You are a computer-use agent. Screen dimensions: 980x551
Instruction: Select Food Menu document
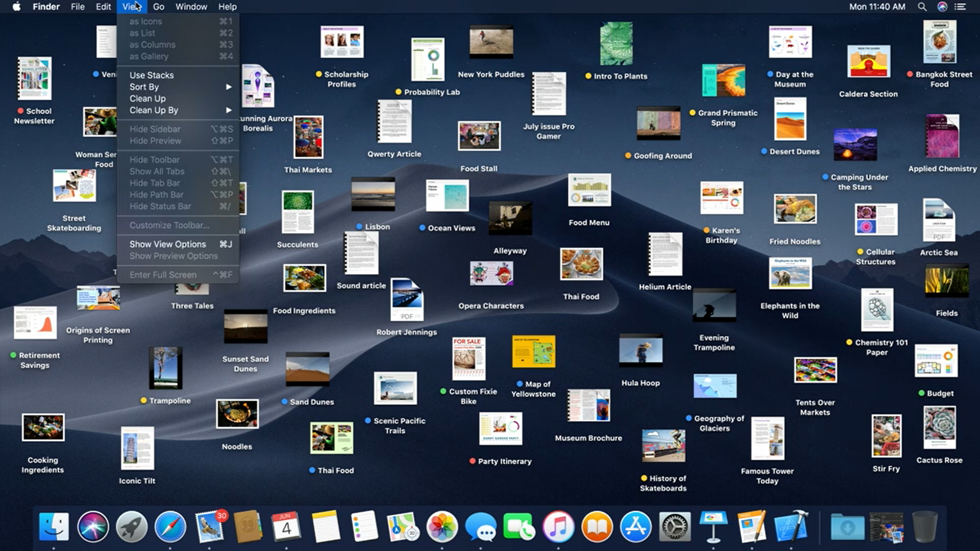coord(590,190)
